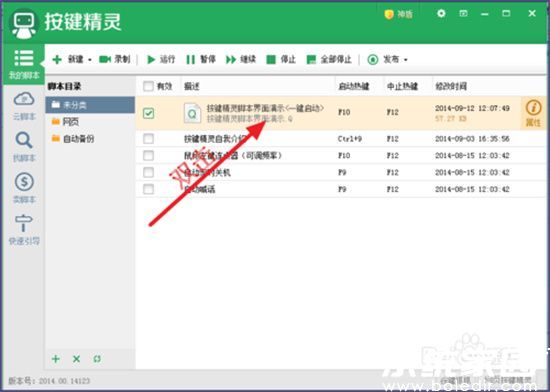Delete category with the green X icon
Screen dimensions: 550x392
click(76, 359)
